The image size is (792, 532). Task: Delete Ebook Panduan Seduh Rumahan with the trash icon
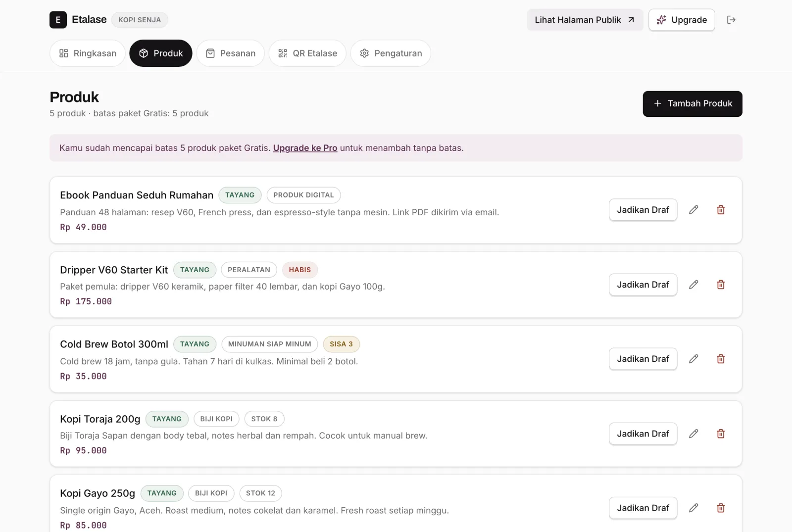click(x=721, y=210)
